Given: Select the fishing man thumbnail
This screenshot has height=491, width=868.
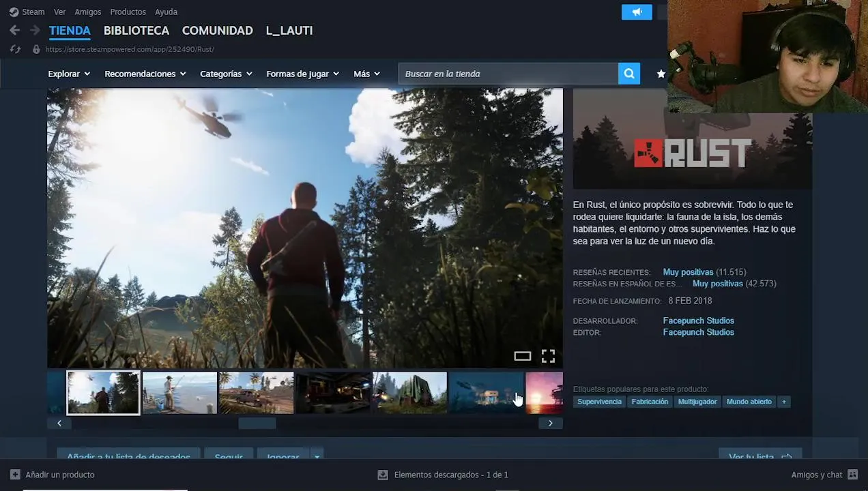Looking at the screenshot, I should (x=179, y=393).
